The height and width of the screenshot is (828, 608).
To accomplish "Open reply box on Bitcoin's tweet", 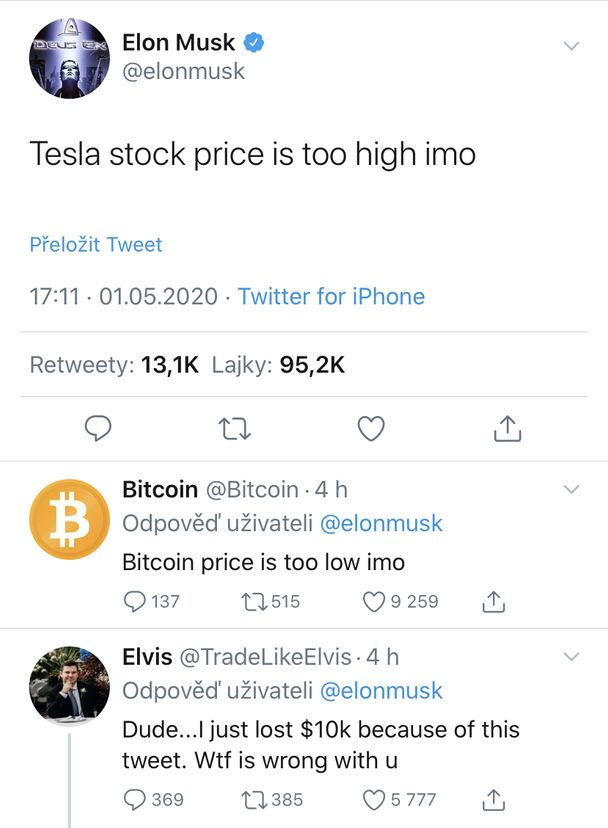I will pos(134,601).
